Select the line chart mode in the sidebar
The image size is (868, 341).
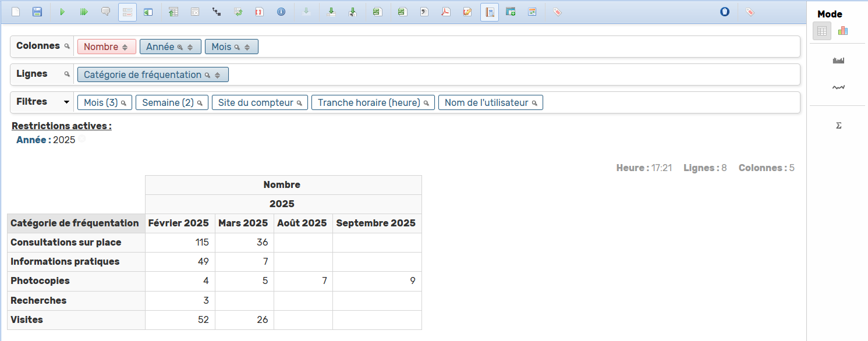[x=838, y=87]
